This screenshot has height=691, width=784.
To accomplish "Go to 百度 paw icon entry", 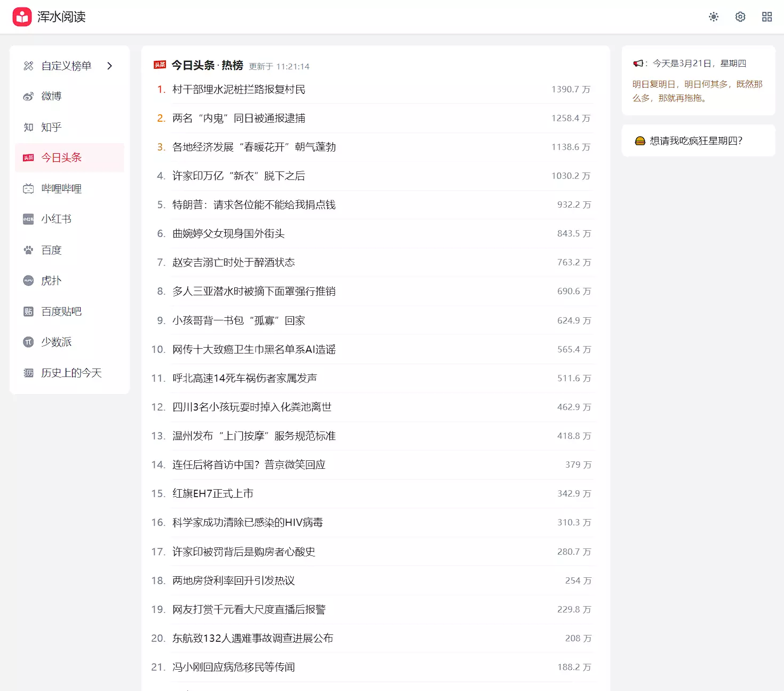I will click(x=28, y=250).
